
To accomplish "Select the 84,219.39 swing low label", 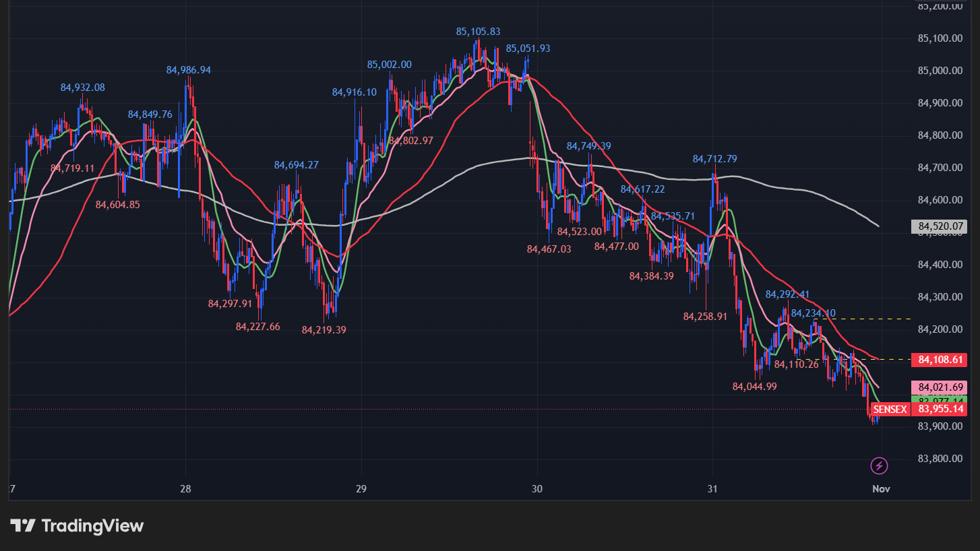I will point(324,330).
